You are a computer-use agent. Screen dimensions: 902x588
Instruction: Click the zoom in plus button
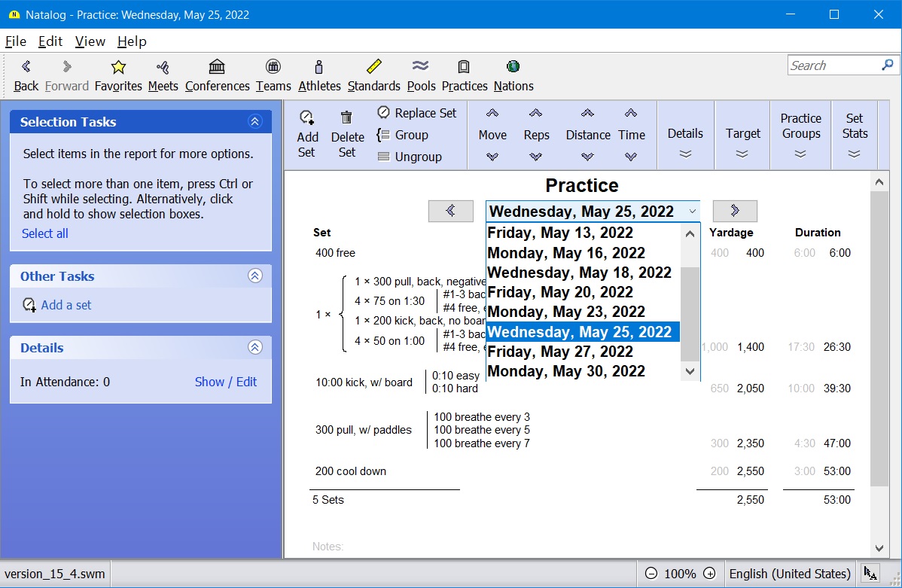(709, 574)
